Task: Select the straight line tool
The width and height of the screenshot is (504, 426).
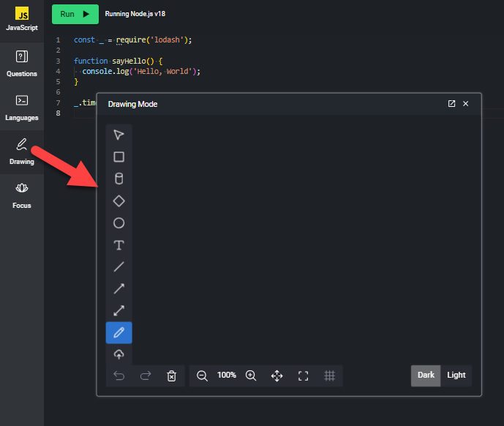Action: coord(119,267)
